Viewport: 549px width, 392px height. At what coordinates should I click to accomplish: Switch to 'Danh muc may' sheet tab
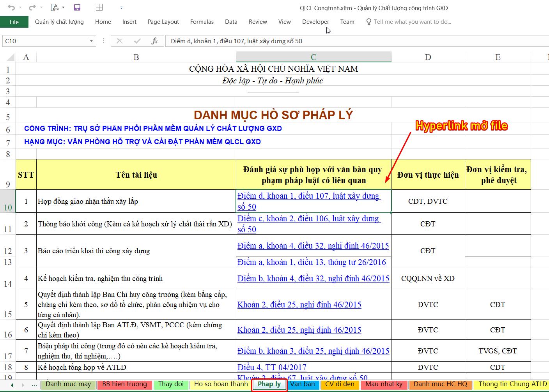(68, 384)
